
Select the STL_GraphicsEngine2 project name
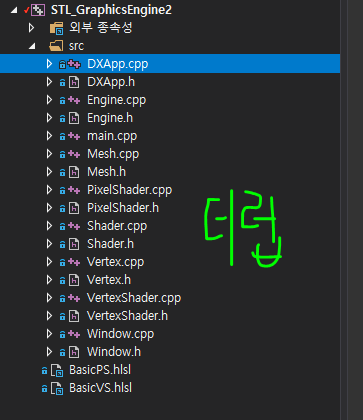111,10
